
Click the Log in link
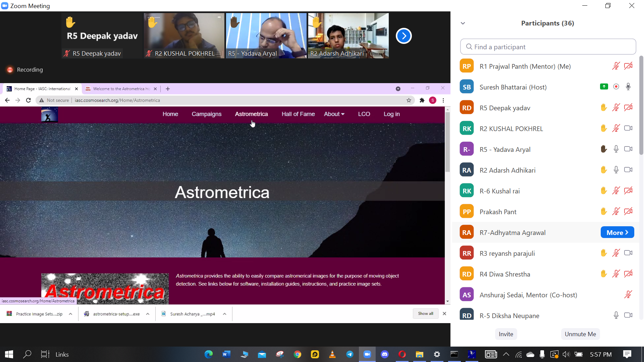click(392, 114)
